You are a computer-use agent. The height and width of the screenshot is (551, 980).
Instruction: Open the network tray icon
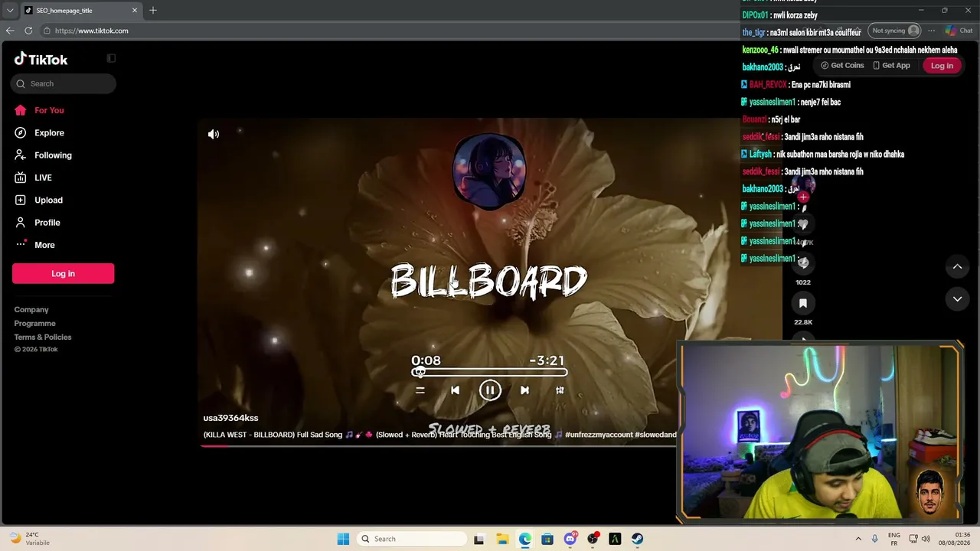913,539
